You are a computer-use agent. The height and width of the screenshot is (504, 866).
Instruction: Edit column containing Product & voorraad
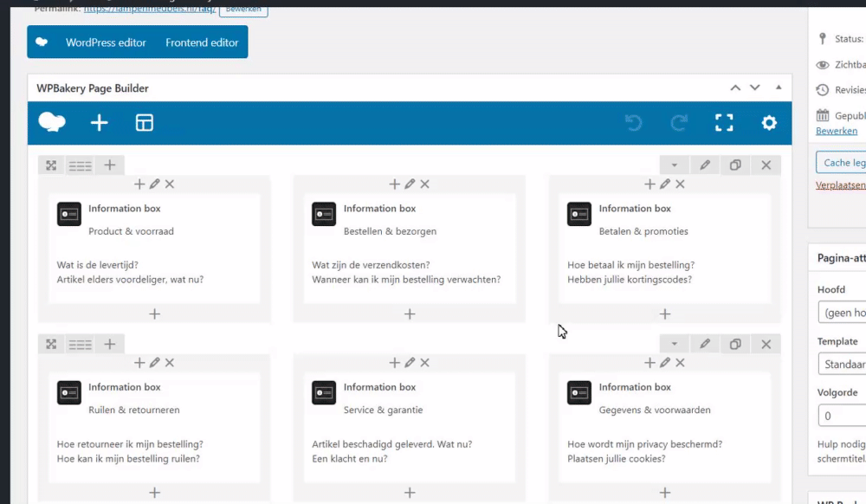[155, 184]
